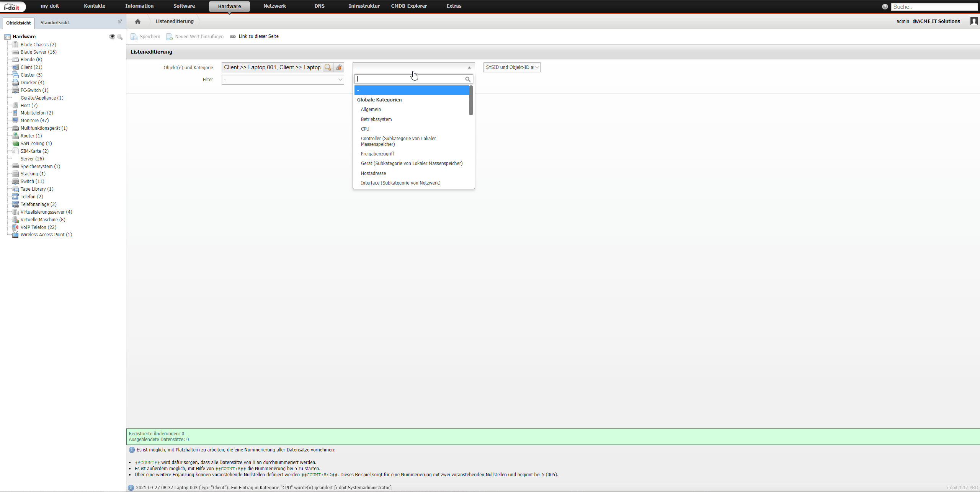The width and height of the screenshot is (980, 492).
Task: Click the user profile avatar icon
Action: pyautogui.click(x=973, y=21)
